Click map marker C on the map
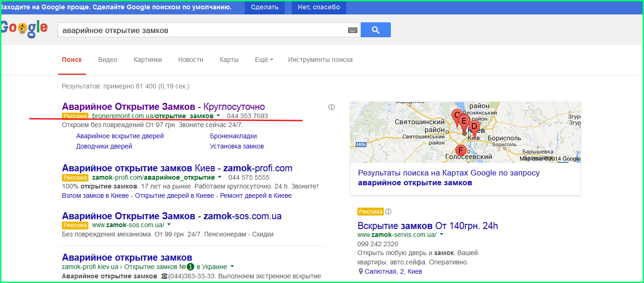 point(456,116)
